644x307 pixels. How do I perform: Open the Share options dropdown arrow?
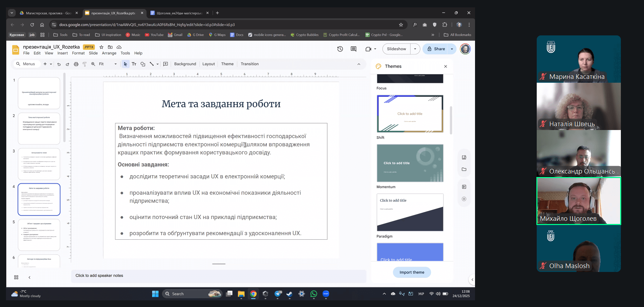tap(452, 49)
